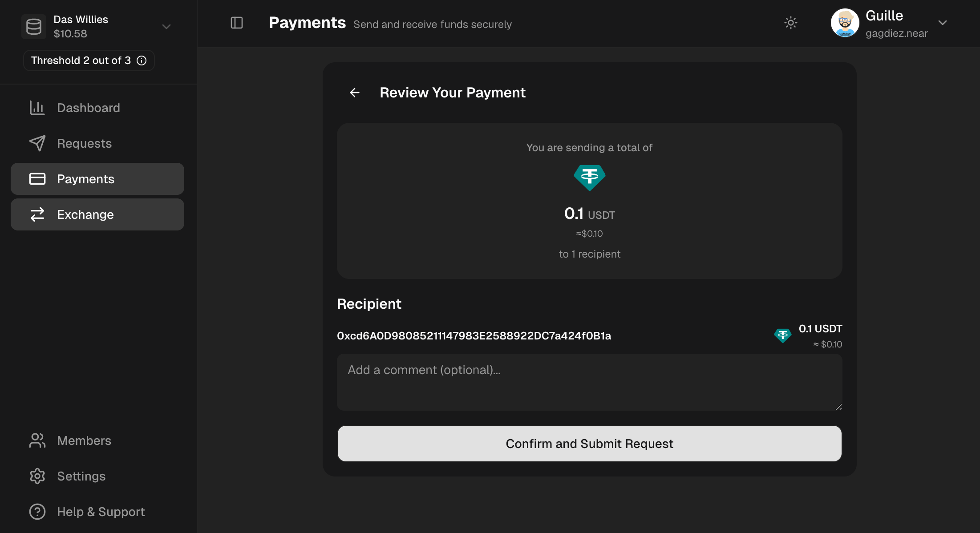
Task: Select the Members people icon
Action: [37, 440]
